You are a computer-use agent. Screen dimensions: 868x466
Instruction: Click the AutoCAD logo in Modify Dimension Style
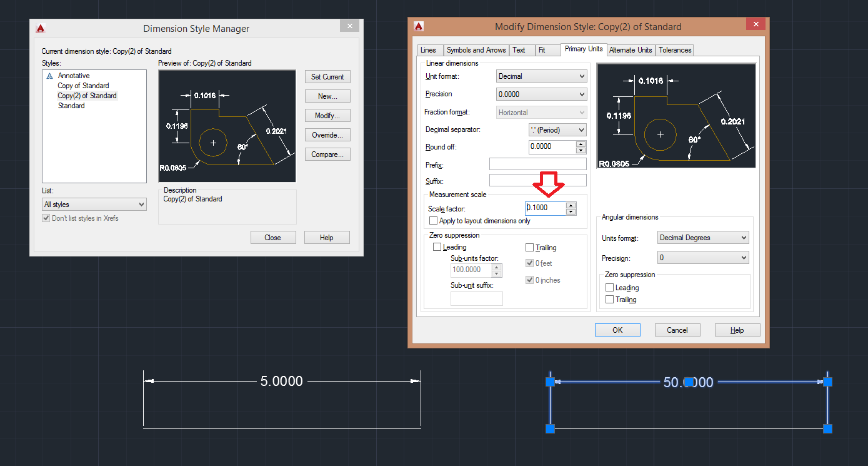tap(419, 26)
